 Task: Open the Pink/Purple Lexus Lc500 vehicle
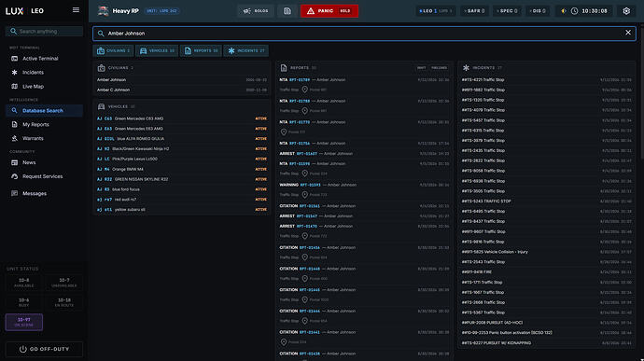(x=182, y=159)
